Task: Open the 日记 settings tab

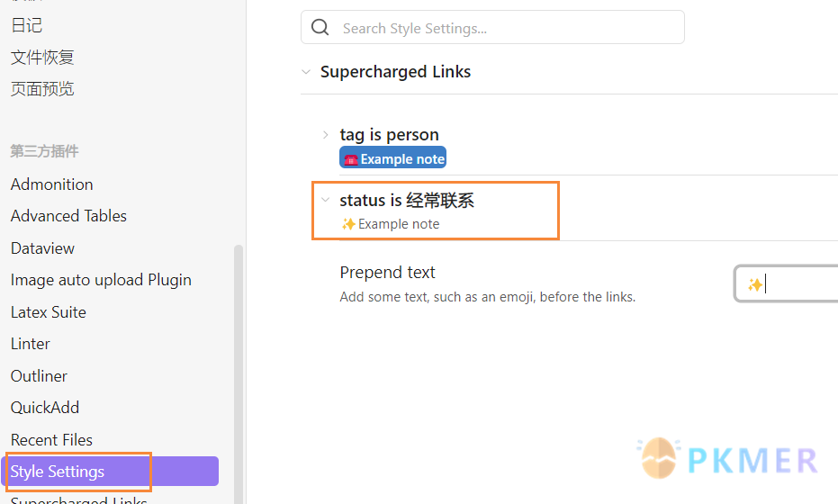Action: point(27,25)
